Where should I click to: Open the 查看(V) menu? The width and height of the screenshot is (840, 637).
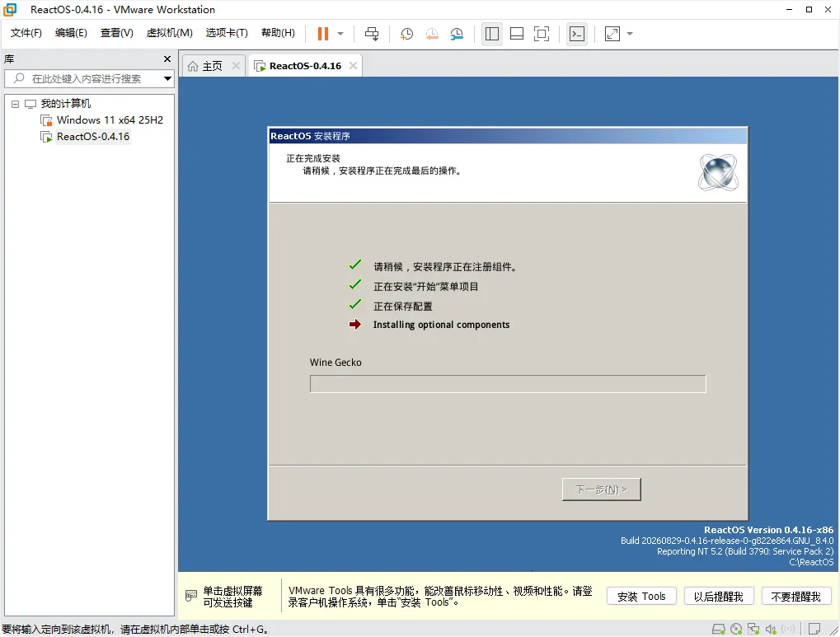[117, 33]
